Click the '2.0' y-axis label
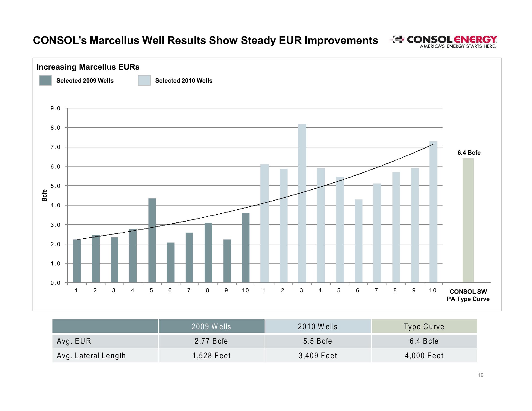 pos(55,244)
